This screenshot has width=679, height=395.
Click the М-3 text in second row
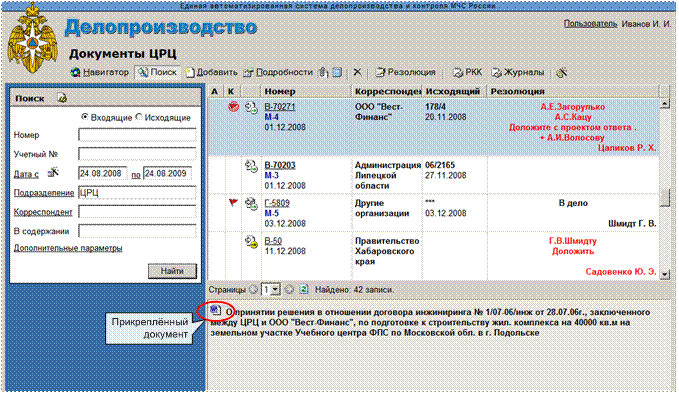(272, 175)
